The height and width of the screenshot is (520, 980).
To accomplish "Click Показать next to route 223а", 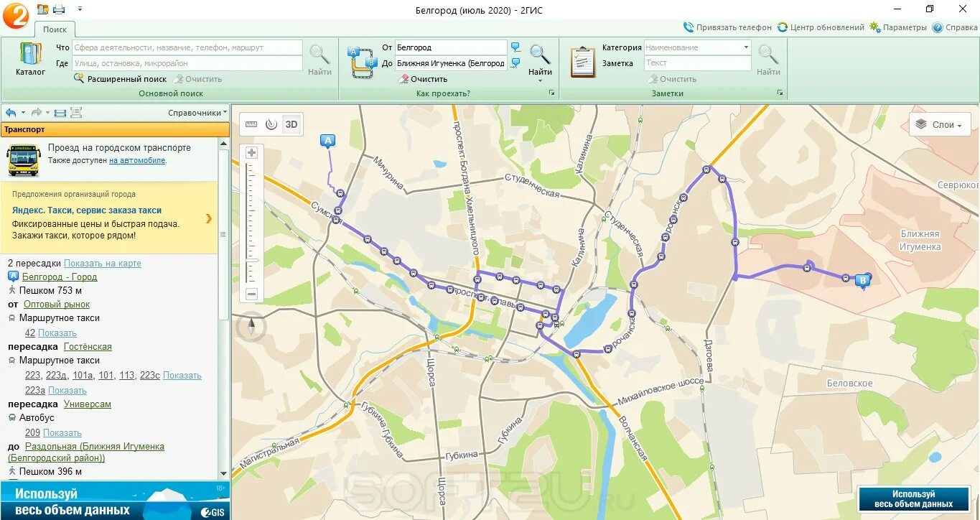I will point(67,390).
